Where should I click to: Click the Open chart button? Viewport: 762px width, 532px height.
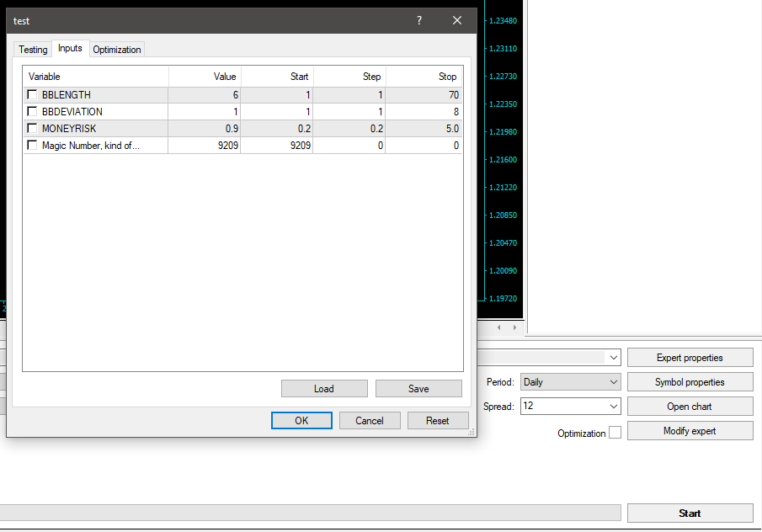(x=690, y=407)
